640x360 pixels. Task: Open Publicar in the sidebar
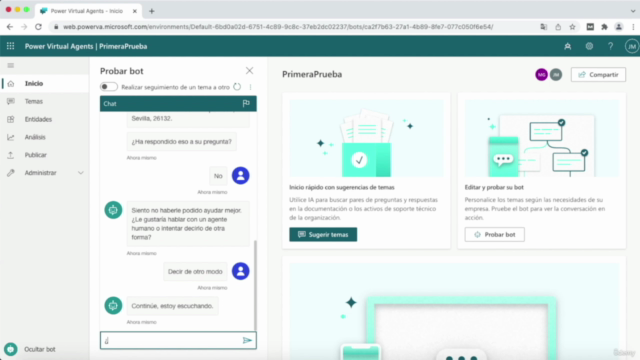tap(44, 155)
